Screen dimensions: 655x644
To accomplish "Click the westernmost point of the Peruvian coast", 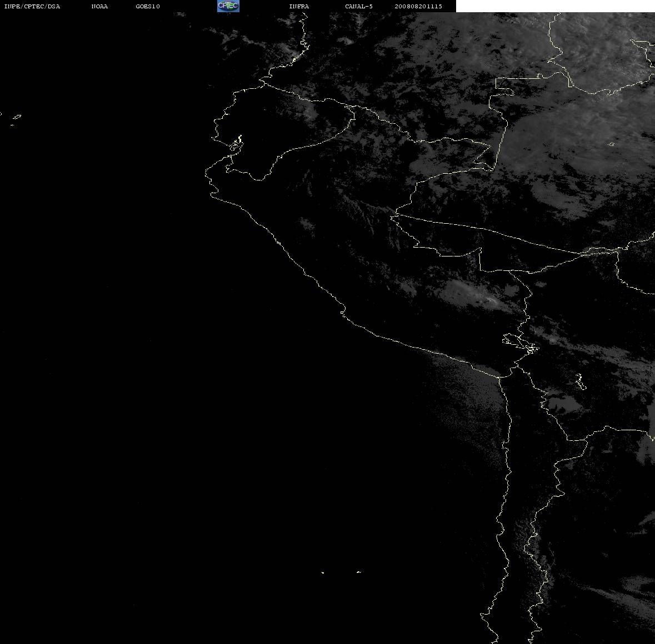I will coord(206,174).
